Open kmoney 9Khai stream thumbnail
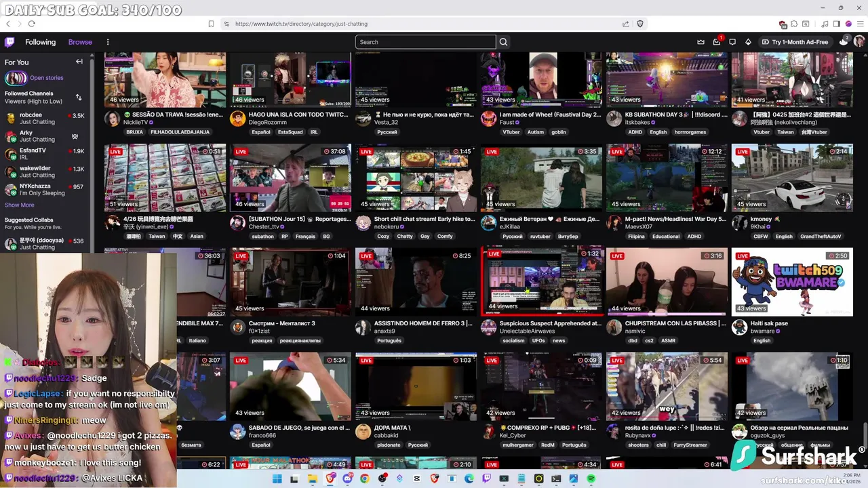The height and width of the screenshot is (488, 868). (x=792, y=178)
